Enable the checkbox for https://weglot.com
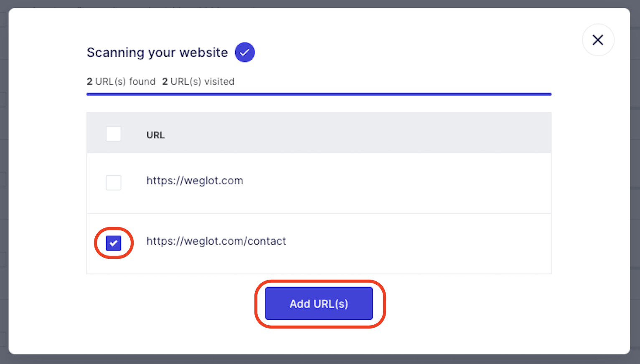Screen dimensions: 640x364 coord(113,182)
